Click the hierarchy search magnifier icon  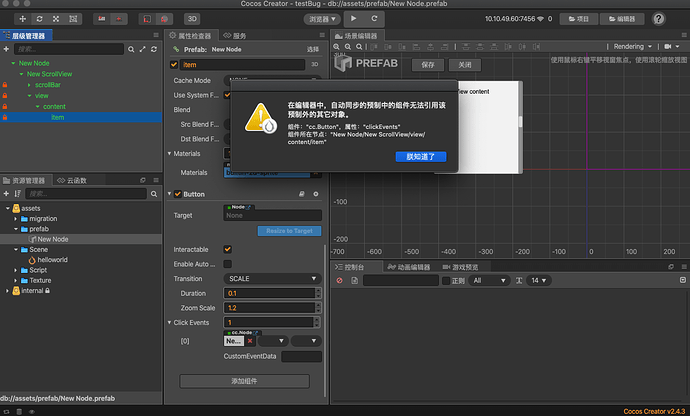point(131,49)
